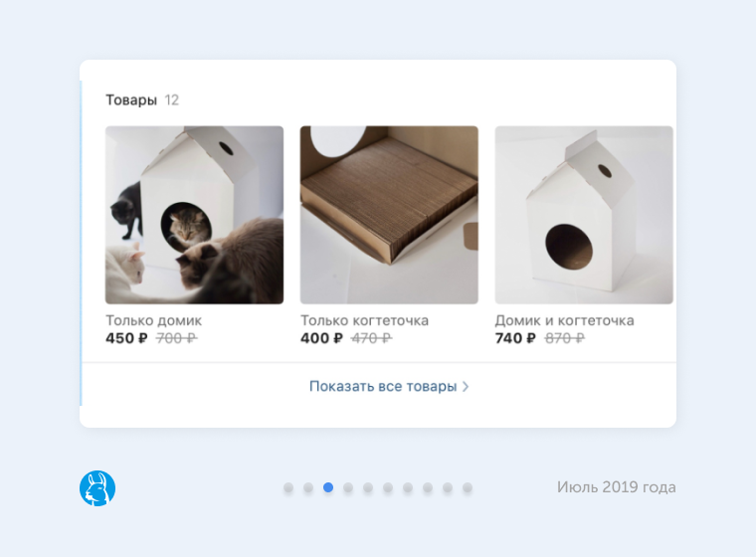Go to the first carousel dot
The width and height of the screenshot is (756, 557).
[x=288, y=487]
